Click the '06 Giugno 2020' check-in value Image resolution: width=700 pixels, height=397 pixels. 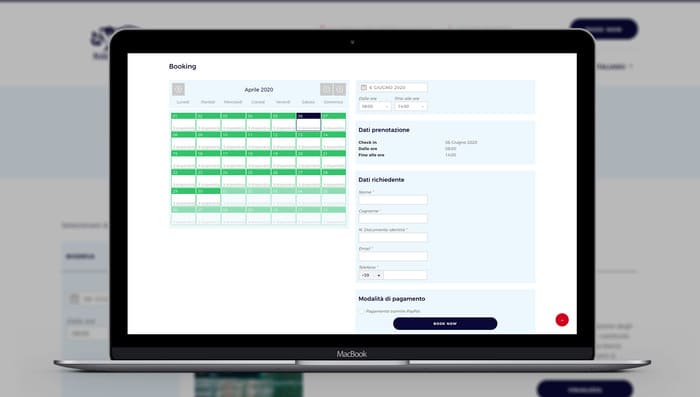461,142
